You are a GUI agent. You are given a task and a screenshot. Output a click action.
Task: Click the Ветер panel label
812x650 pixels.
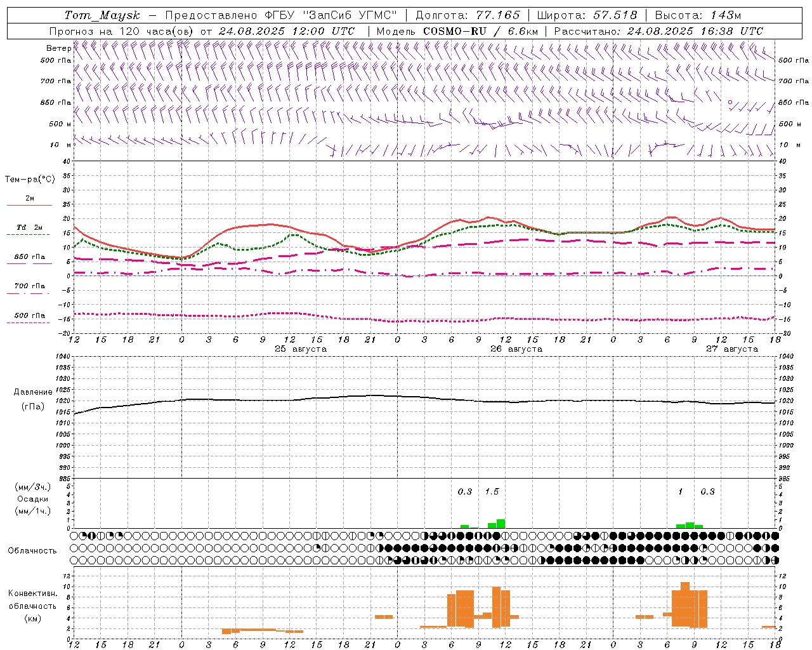59,48
